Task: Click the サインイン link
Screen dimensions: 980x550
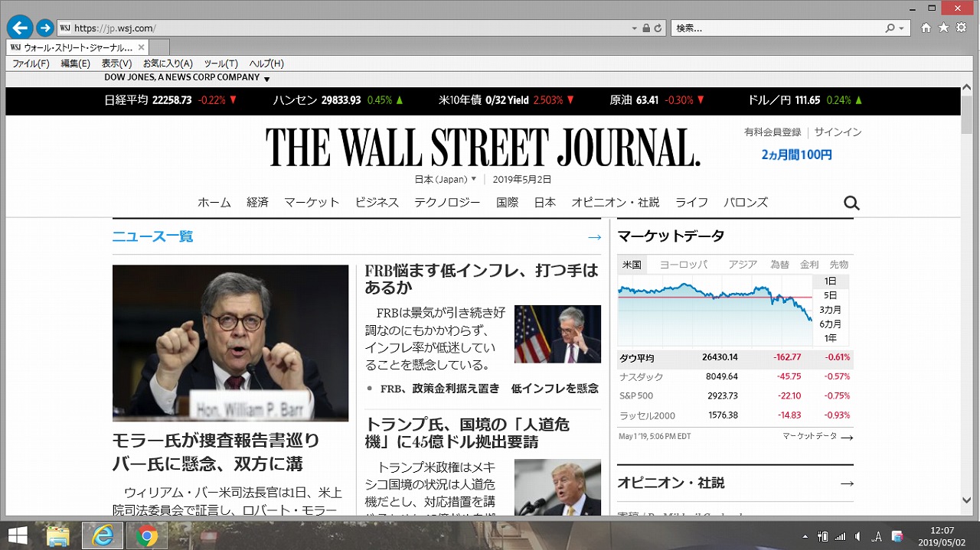Action: pyautogui.click(x=838, y=132)
